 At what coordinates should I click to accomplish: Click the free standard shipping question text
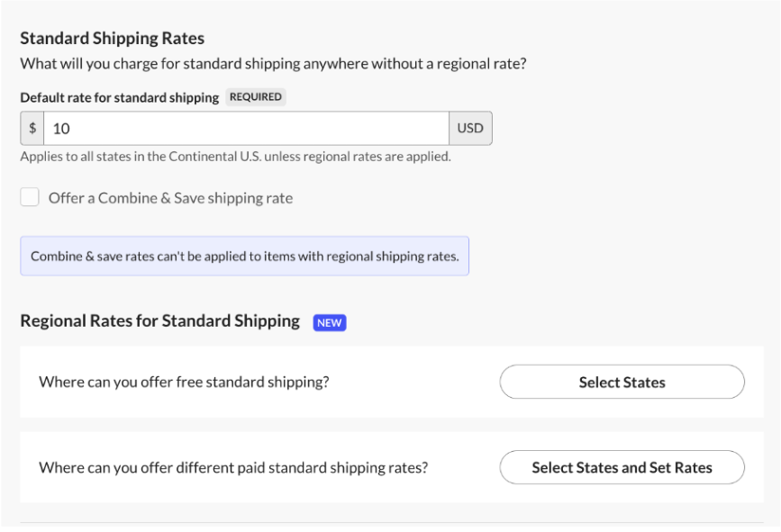(184, 382)
